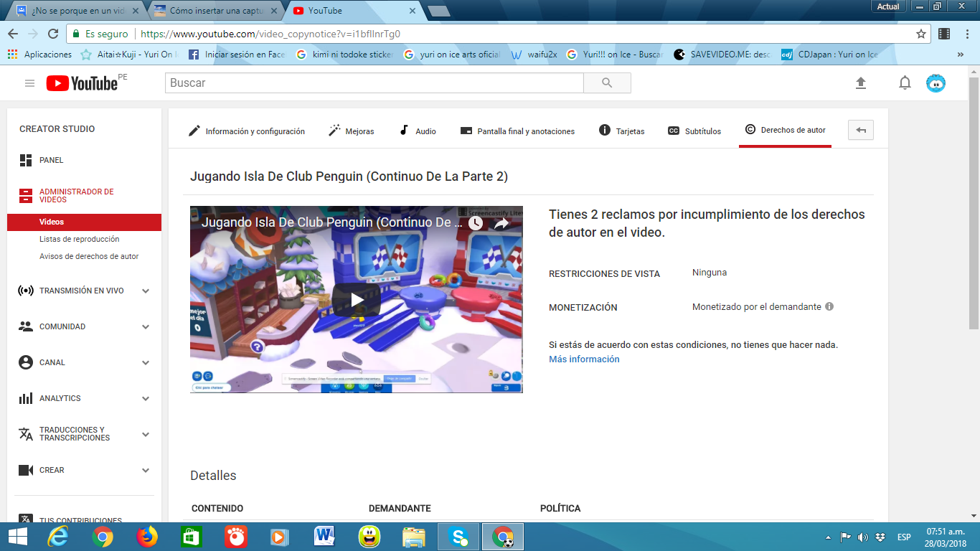Click the Buscar search field

374,83
